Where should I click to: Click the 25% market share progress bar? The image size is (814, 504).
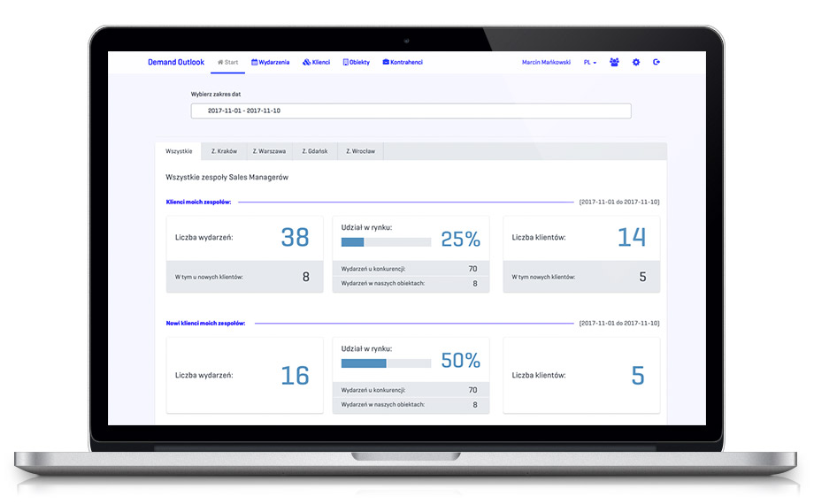386,242
